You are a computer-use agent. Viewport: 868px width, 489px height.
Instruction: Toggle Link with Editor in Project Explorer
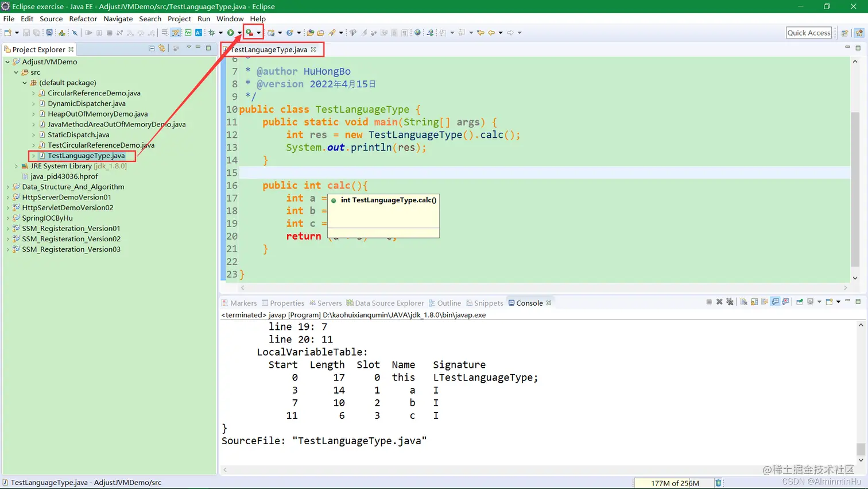click(x=162, y=49)
